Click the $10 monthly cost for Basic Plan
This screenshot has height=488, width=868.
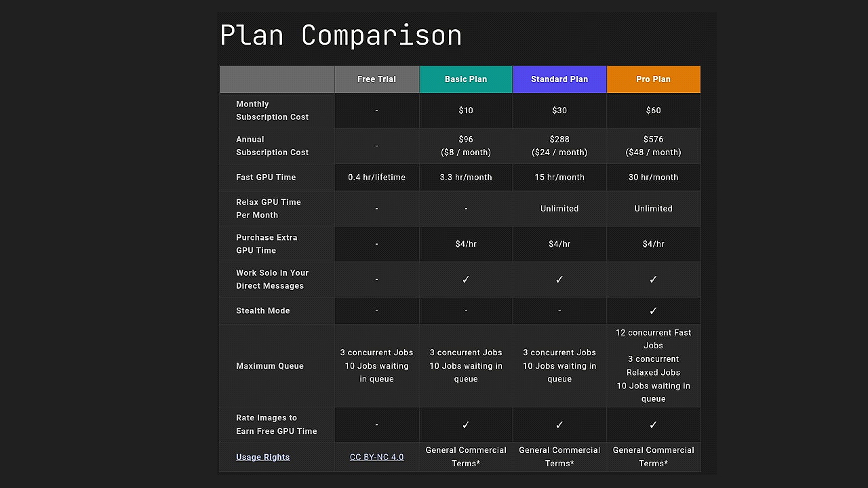pyautogui.click(x=466, y=110)
